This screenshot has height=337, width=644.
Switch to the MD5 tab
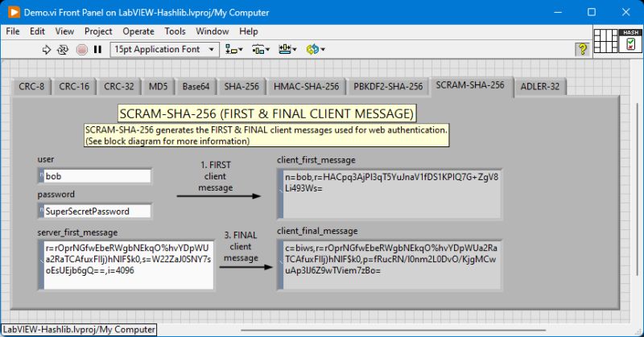[x=158, y=87]
